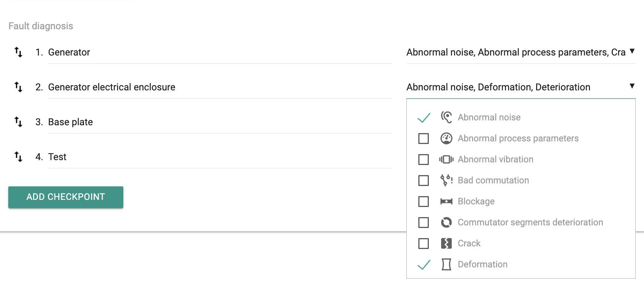Click the ear icon for Abnormal noise
The width and height of the screenshot is (644, 300).
point(446,117)
